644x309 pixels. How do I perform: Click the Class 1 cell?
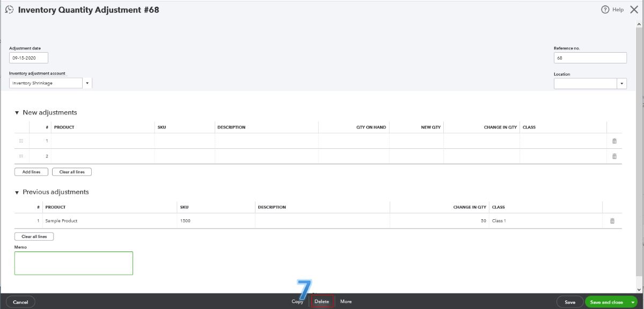[546, 221]
